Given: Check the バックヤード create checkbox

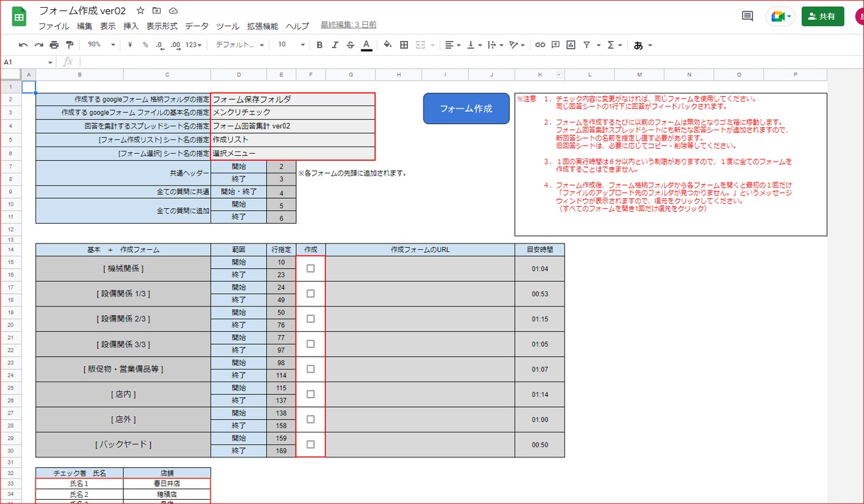Looking at the screenshot, I should point(310,445).
